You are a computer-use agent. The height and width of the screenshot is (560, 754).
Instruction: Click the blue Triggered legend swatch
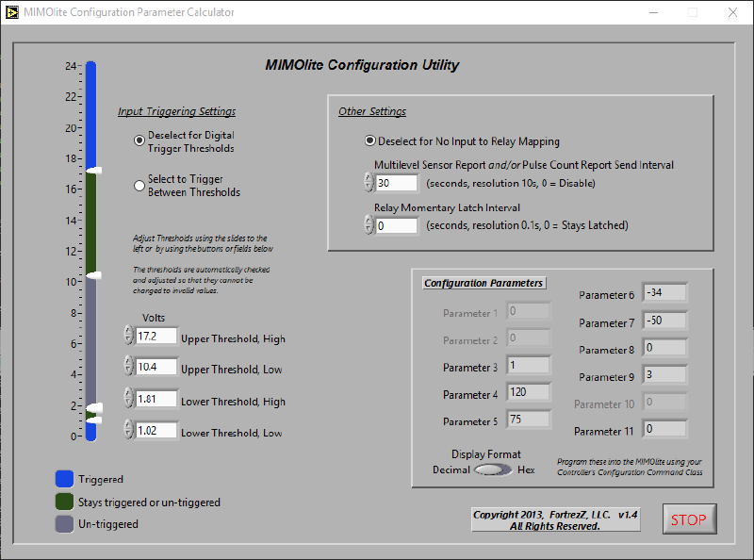click(x=64, y=479)
